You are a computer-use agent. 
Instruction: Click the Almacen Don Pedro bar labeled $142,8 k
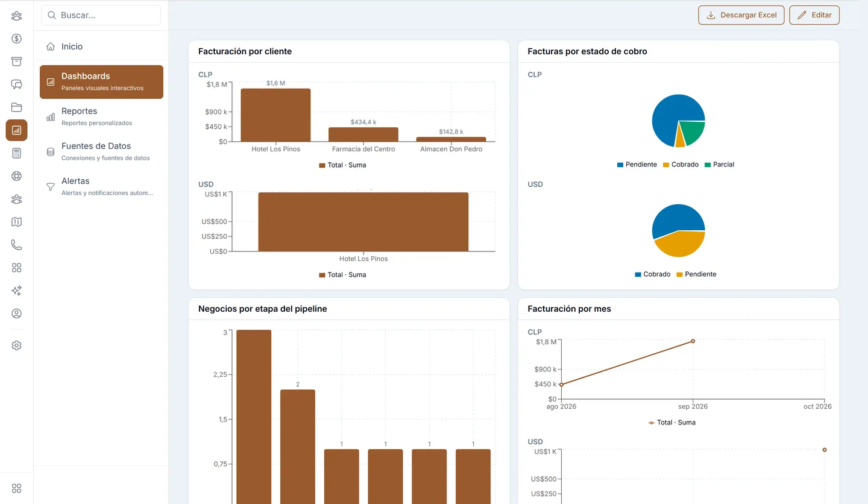click(451, 139)
